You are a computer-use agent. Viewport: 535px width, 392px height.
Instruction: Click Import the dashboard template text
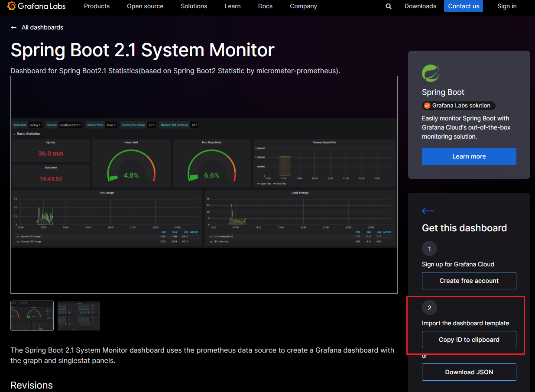pos(466,323)
